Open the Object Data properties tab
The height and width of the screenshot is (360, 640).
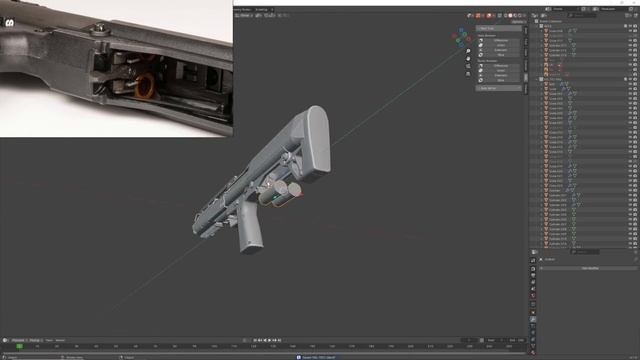pos(533,346)
